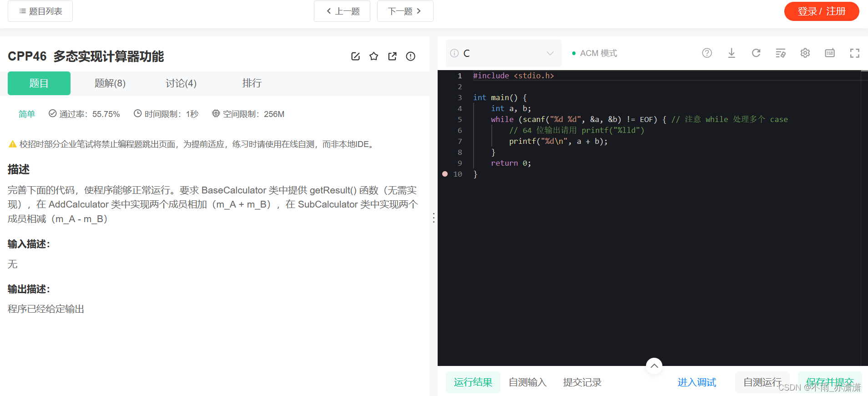Click the 自测运行 button
868x396 pixels.
(762, 382)
